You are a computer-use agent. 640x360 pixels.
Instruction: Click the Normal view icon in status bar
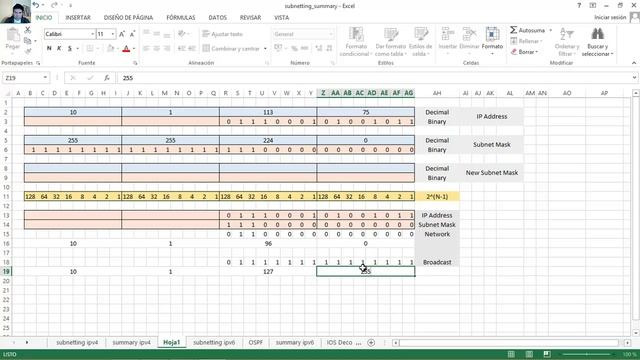511,354
